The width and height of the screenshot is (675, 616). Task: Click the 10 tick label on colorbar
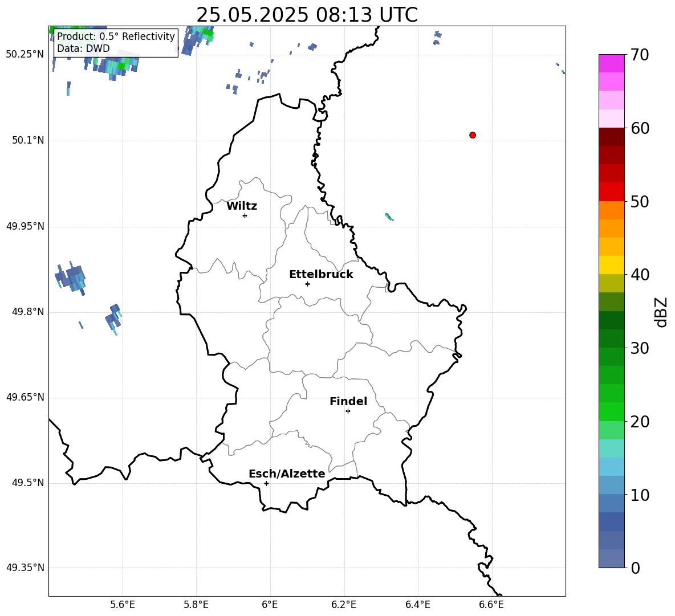[x=640, y=495]
